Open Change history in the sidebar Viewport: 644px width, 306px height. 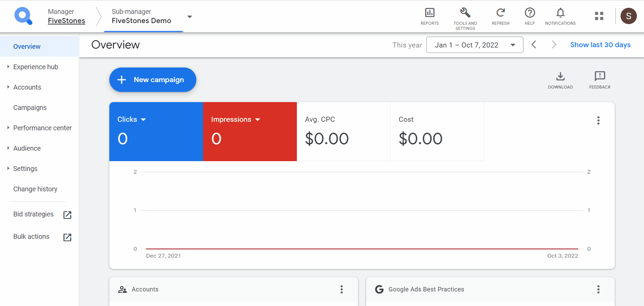pos(35,189)
